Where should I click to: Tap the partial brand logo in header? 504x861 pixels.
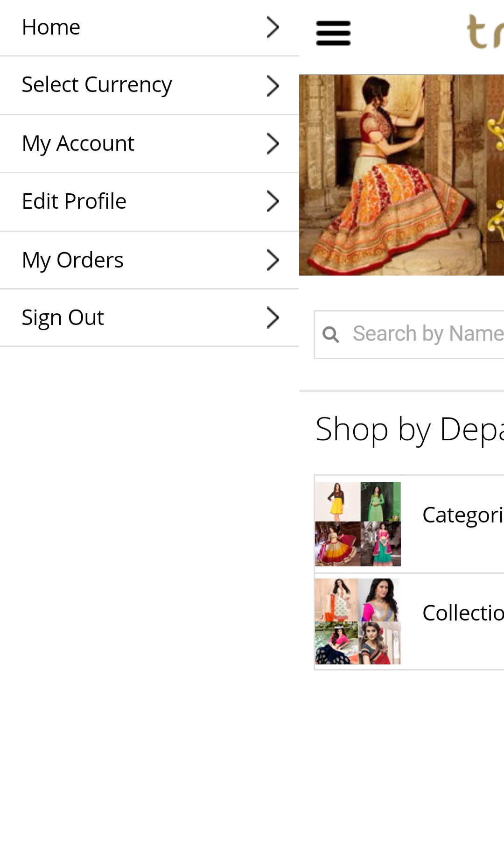click(485, 32)
